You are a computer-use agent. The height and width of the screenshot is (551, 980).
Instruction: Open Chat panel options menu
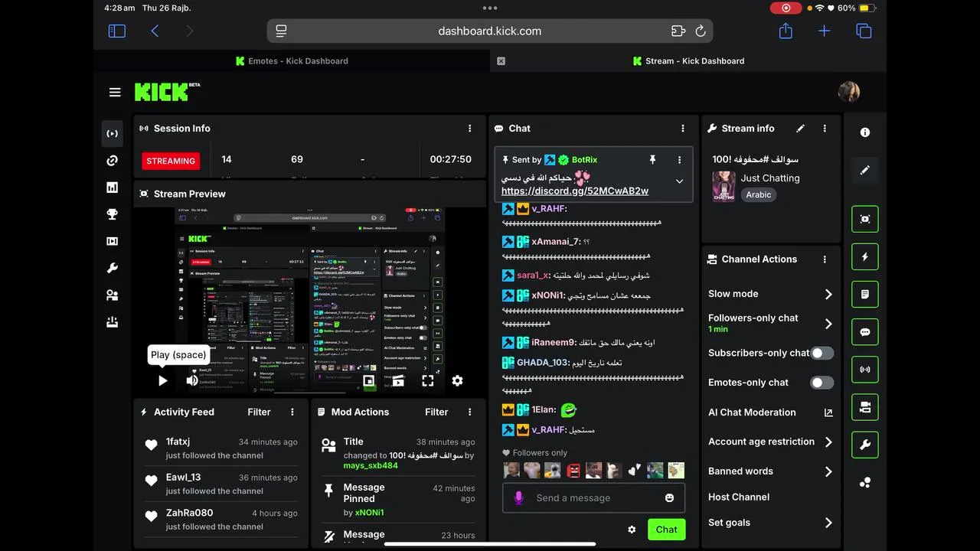pos(683,129)
